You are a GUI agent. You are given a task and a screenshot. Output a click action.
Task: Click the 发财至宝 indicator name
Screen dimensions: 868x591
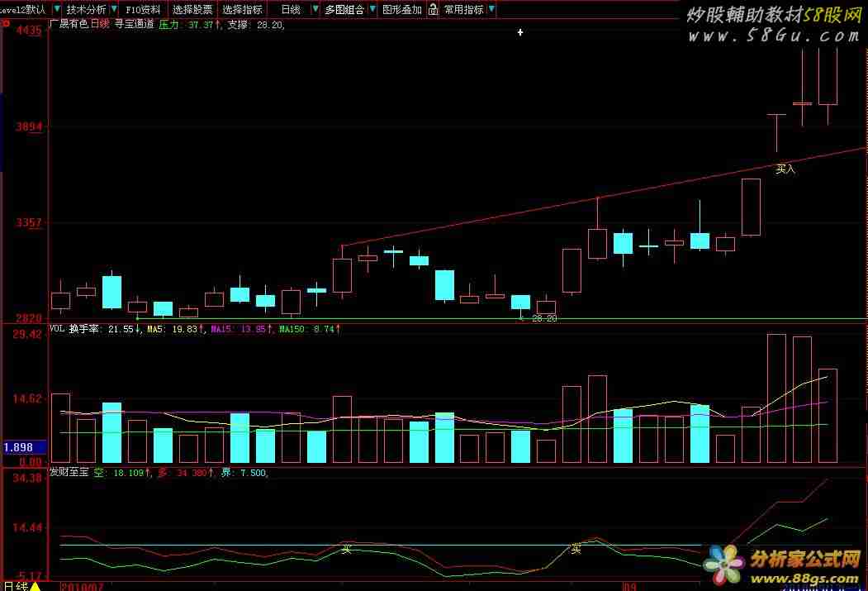(x=69, y=473)
